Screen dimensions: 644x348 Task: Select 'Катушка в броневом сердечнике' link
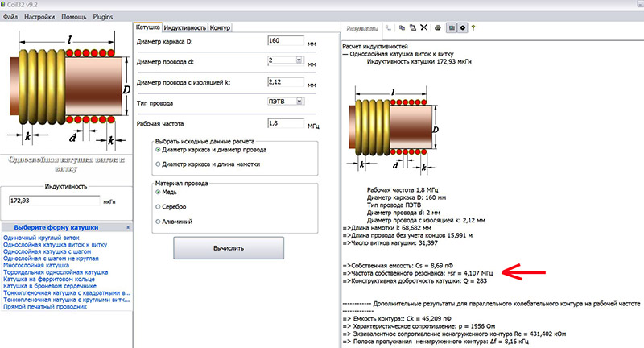coord(50,285)
